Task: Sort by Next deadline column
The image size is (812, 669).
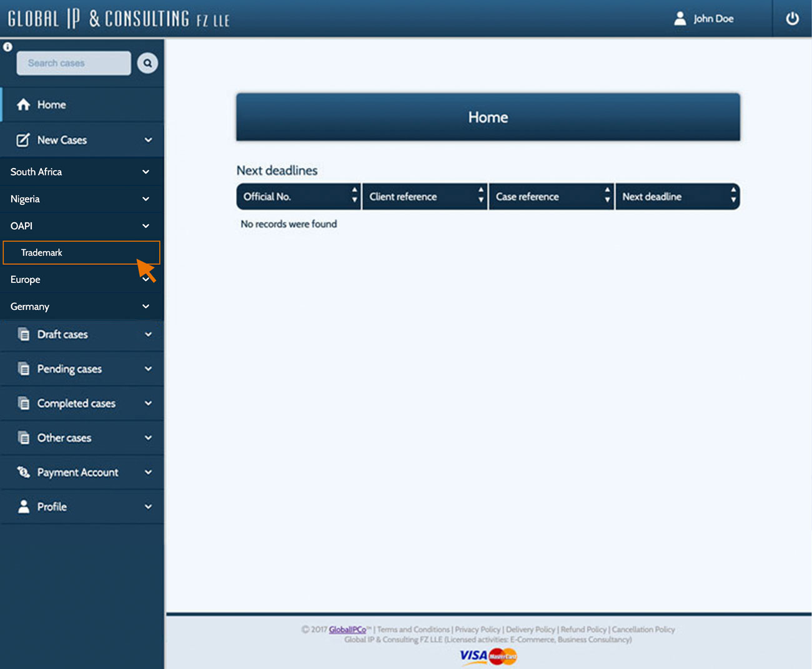Action: [x=733, y=196]
